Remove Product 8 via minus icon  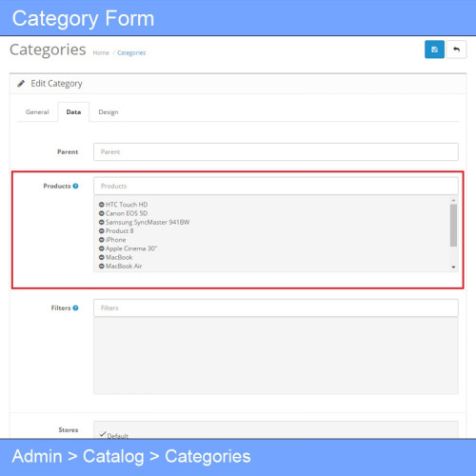102,231
